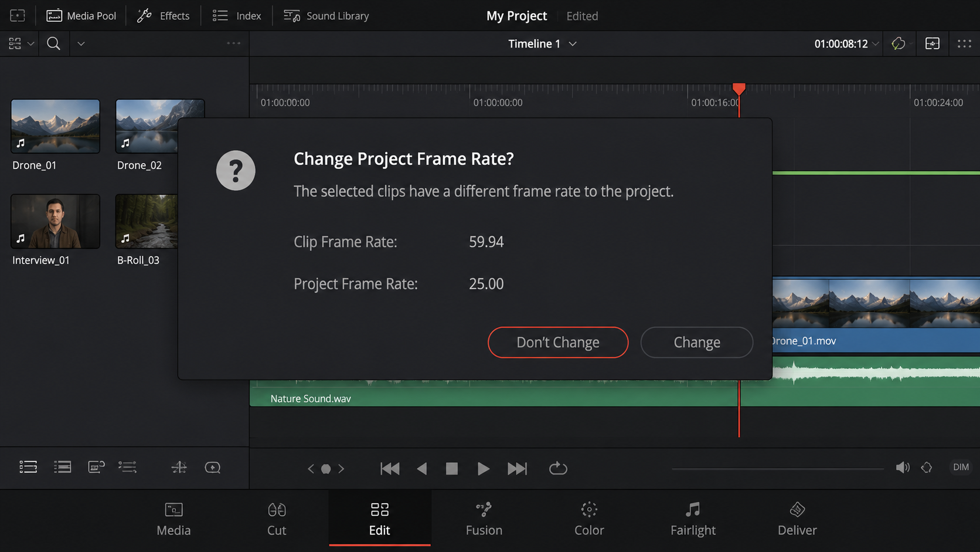Toggle the snapping tool icon
This screenshot has height=552, width=980.
point(179,467)
